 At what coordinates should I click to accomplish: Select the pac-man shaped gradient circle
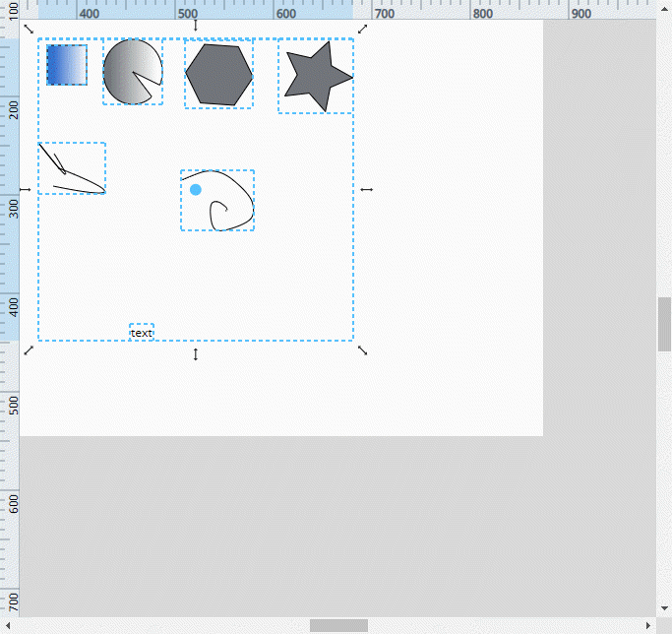[129, 72]
